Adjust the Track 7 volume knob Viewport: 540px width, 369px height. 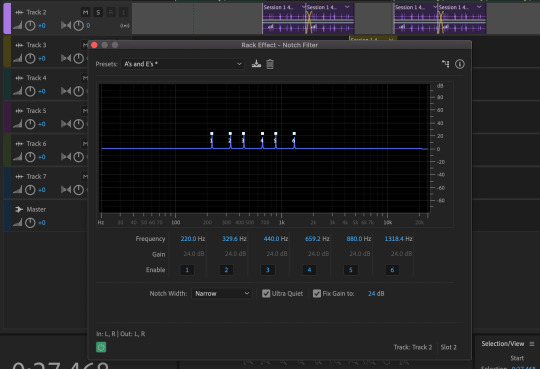click(x=30, y=190)
